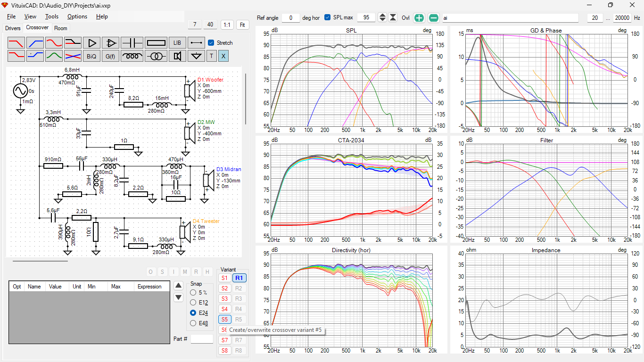Switch to the Room tab
The image size is (644, 362).
(x=61, y=28)
